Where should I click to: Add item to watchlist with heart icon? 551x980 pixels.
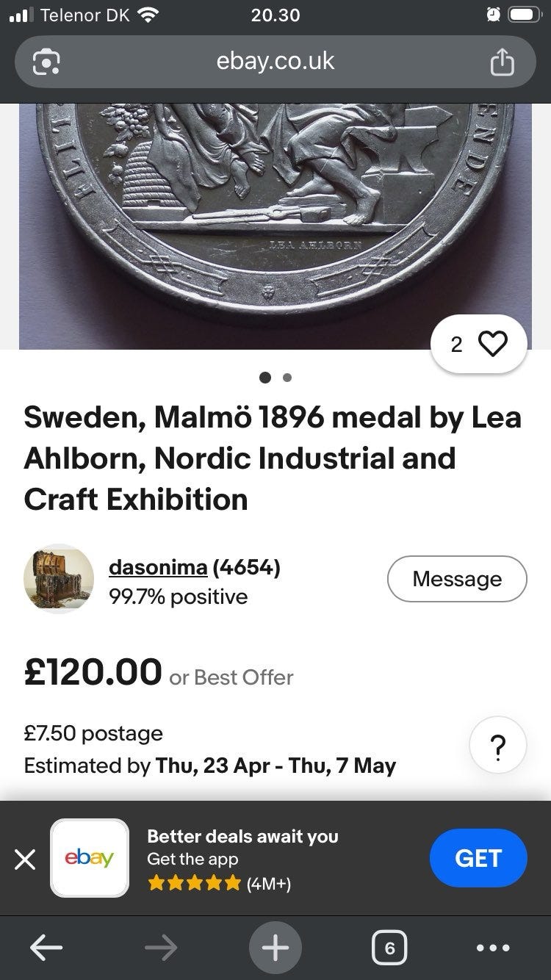click(492, 344)
